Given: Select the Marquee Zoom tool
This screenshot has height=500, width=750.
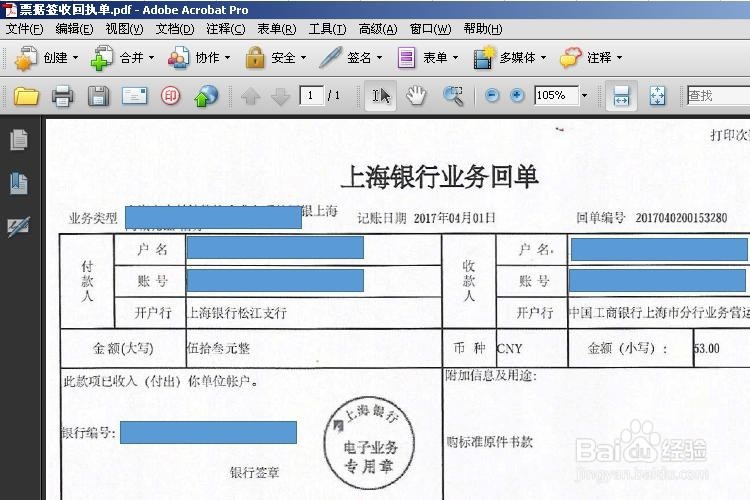Looking at the screenshot, I should coord(453,96).
